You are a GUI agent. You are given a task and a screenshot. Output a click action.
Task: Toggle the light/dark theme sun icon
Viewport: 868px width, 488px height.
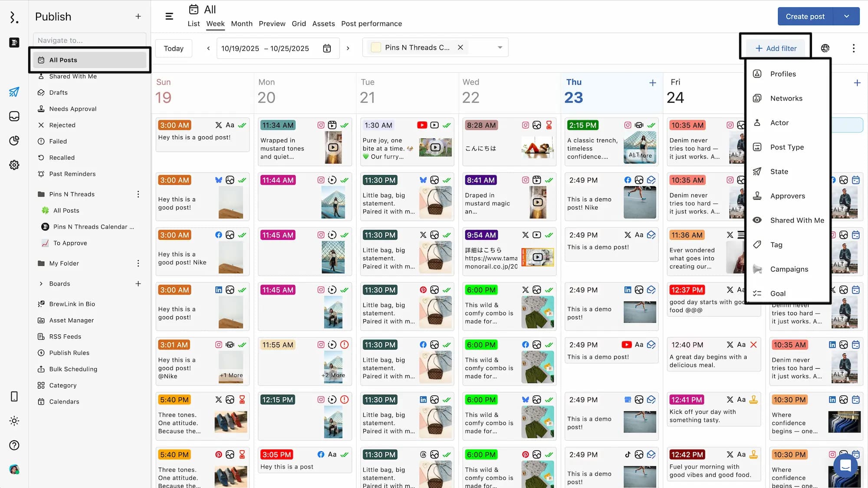[14, 421]
